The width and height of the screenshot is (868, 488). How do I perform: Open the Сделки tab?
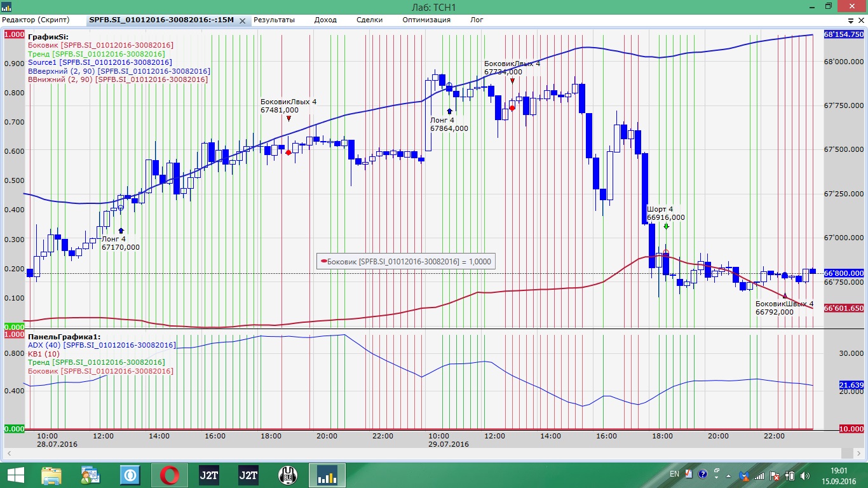pos(370,20)
